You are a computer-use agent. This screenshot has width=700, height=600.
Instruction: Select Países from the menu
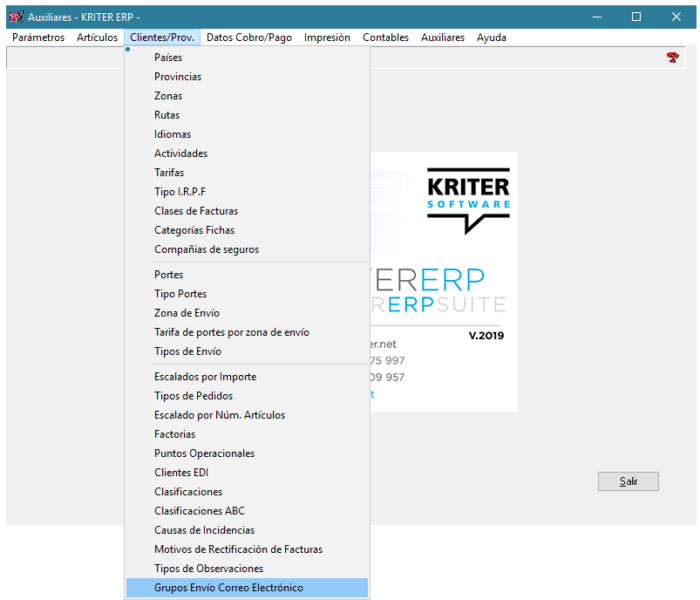click(x=247, y=58)
